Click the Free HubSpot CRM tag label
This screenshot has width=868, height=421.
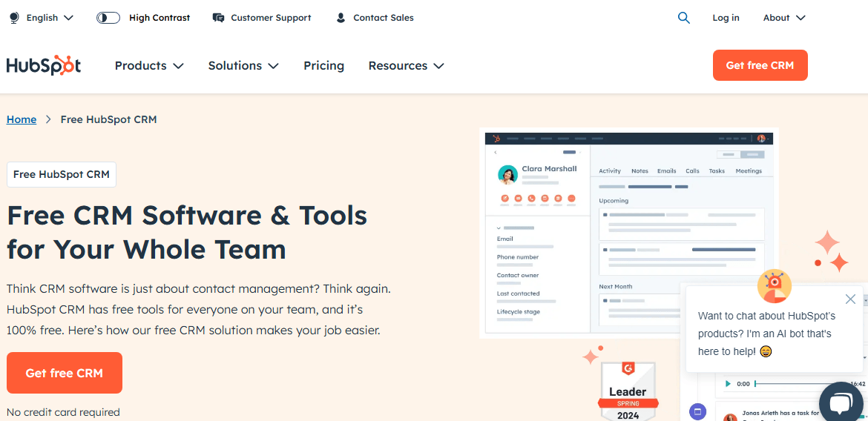click(62, 174)
